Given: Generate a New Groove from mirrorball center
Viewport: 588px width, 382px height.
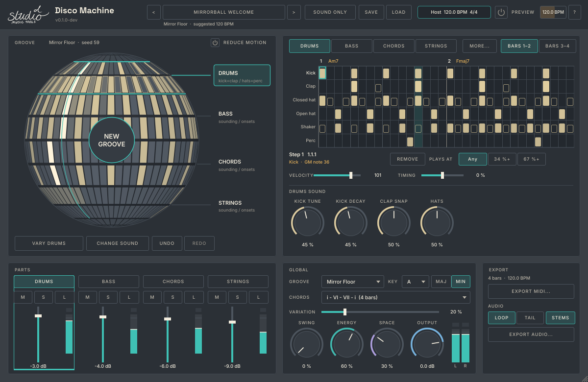Looking at the screenshot, I should [112, 140].
